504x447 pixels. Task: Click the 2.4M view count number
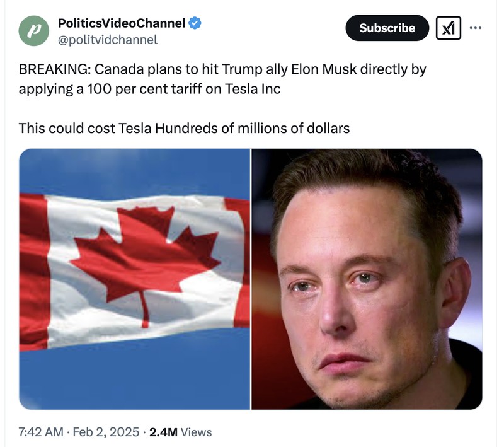[163, 432]
